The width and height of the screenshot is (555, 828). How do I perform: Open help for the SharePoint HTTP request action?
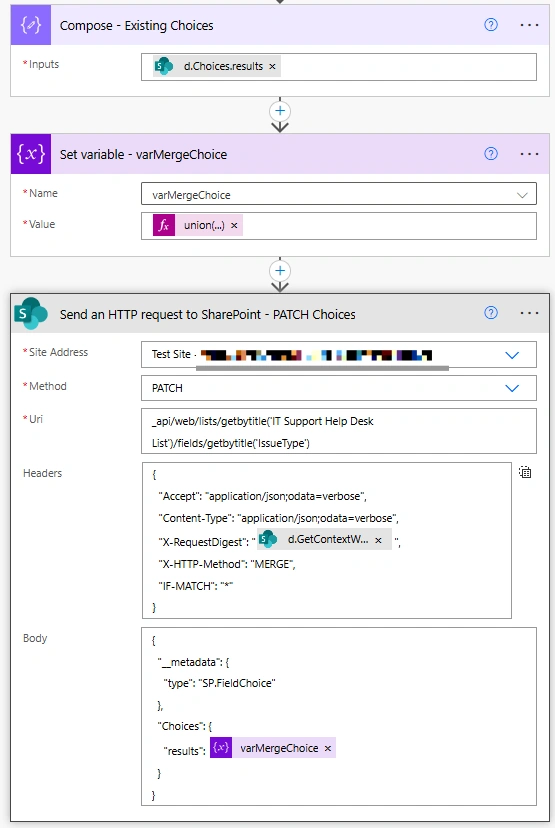491,313
